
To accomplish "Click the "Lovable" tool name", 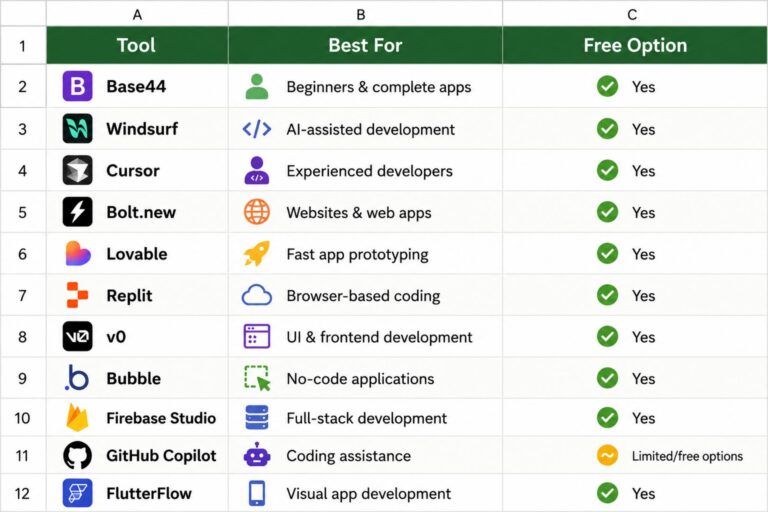I will tap(137, 254).
